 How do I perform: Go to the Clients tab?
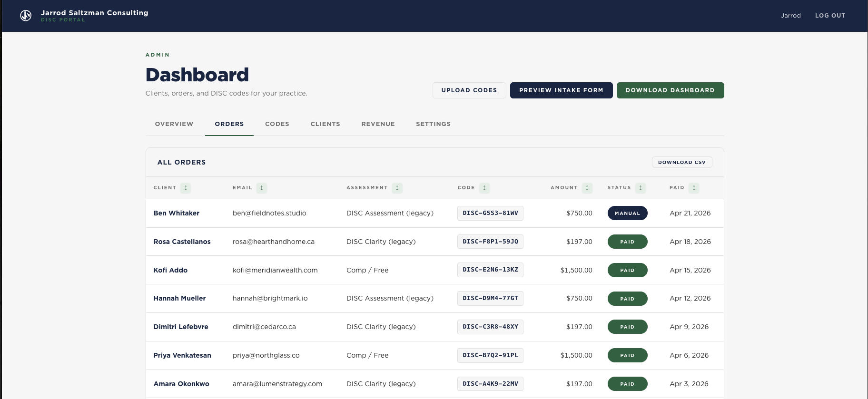(x=325, y=124)
